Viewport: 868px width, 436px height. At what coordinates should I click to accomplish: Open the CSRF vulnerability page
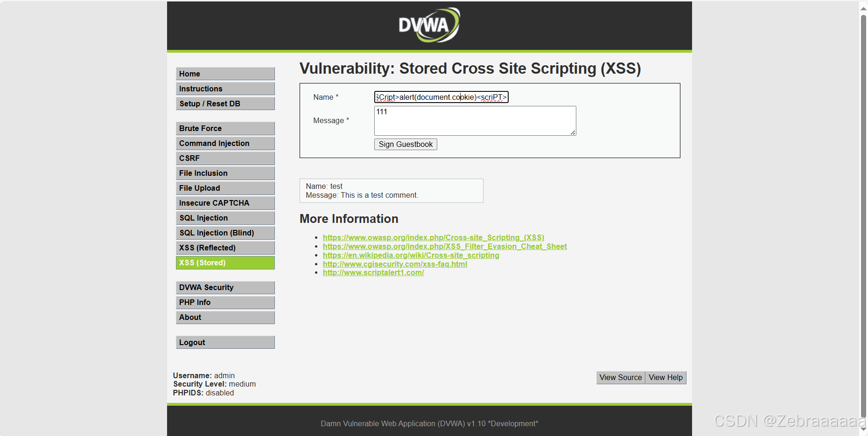point(225,158)
